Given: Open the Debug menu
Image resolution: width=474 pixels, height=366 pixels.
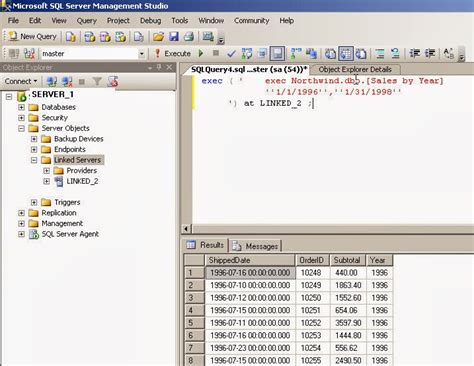Looking at the screenshot, I should click(150, 21).
